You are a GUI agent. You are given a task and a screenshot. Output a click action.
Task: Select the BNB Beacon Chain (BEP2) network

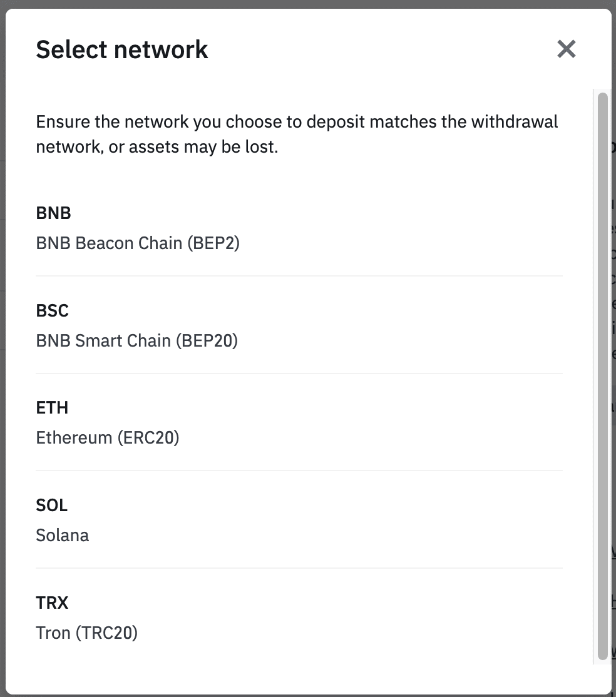click(x=299, y=228)
